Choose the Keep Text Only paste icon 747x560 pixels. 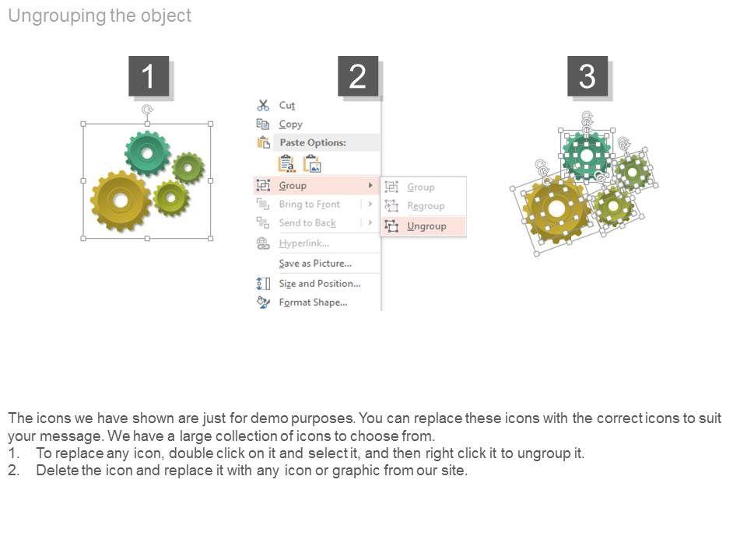click(286, 163)
